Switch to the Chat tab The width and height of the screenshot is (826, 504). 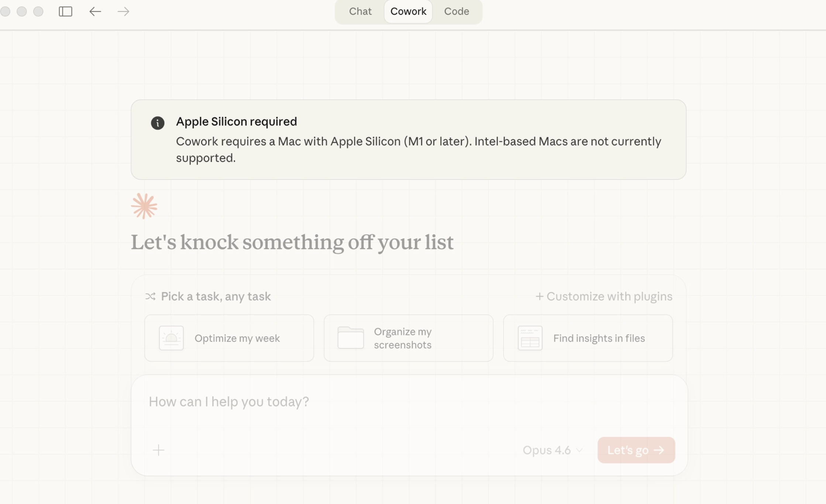point(360,11)
